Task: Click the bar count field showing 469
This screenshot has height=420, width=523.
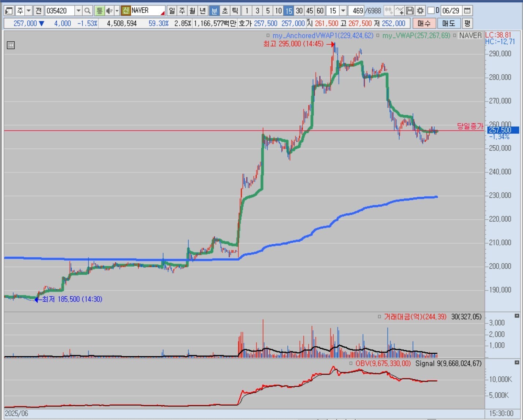Action: click(357, 11)
